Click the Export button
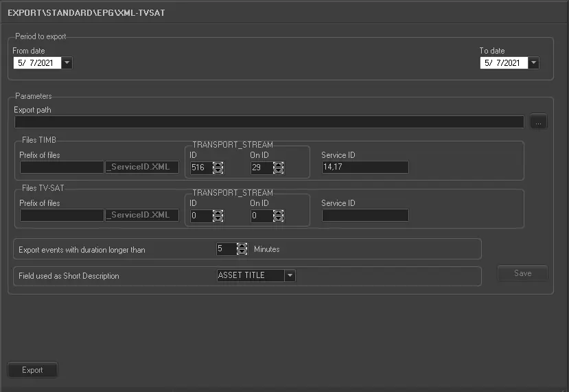Viewport: 569px width, 392px height. point(32,370)
